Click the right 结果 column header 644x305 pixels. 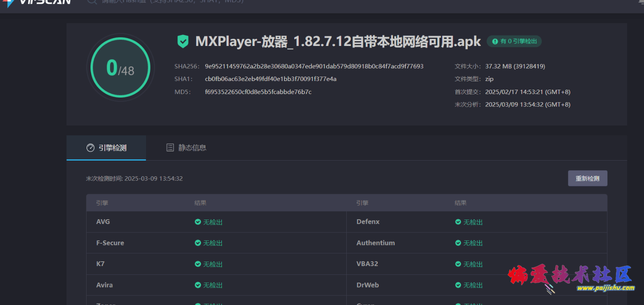[x=461, y=203]
